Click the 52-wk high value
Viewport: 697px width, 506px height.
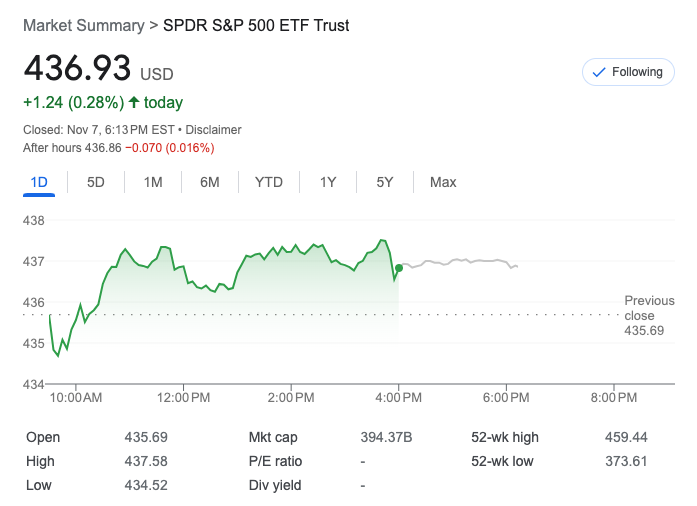pos(627,437)
